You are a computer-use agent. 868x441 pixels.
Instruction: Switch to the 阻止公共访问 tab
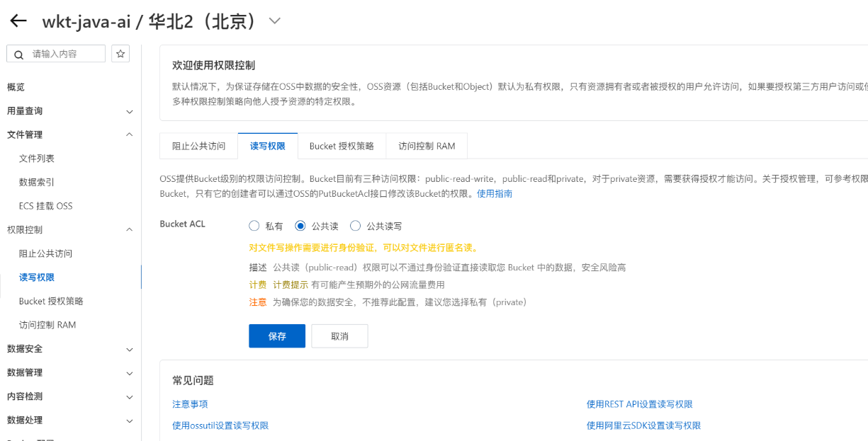click(x=198, y=147)
